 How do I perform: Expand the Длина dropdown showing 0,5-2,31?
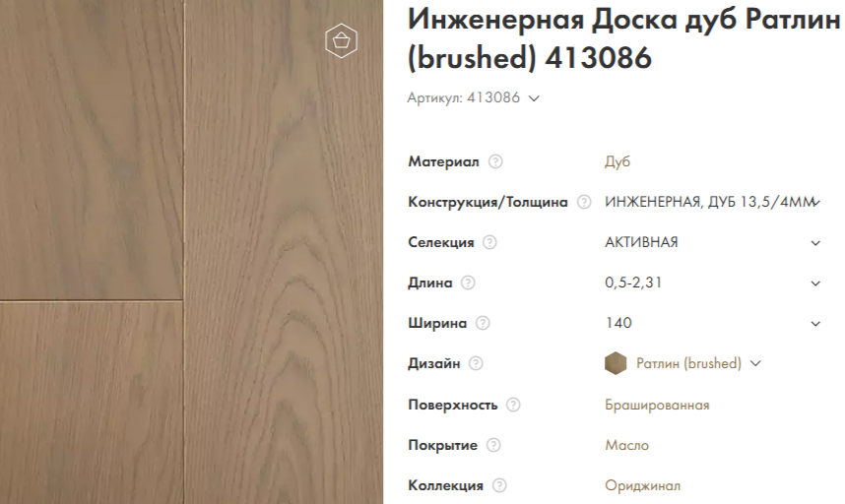click(x=712, y=283)
